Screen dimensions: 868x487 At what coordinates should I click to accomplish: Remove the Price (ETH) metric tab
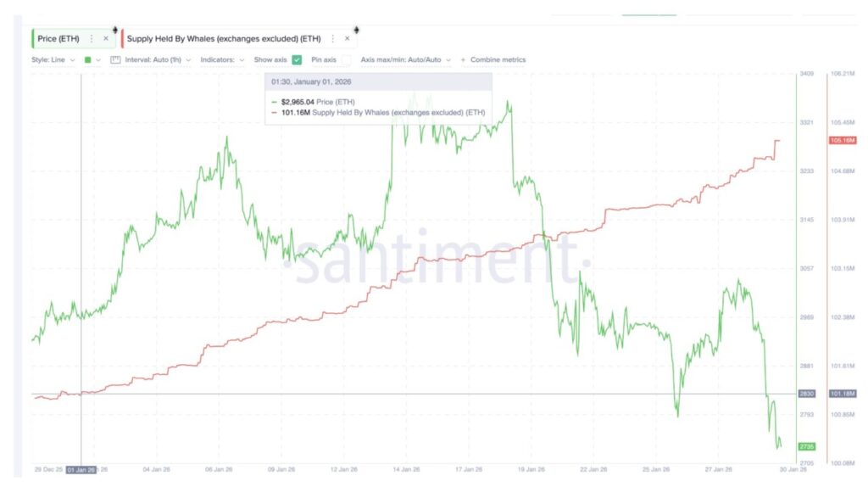(x=105, y=38)
